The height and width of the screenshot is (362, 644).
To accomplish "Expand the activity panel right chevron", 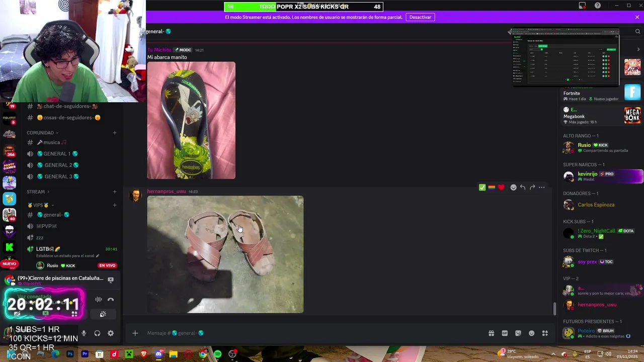I will coord(638,49).
